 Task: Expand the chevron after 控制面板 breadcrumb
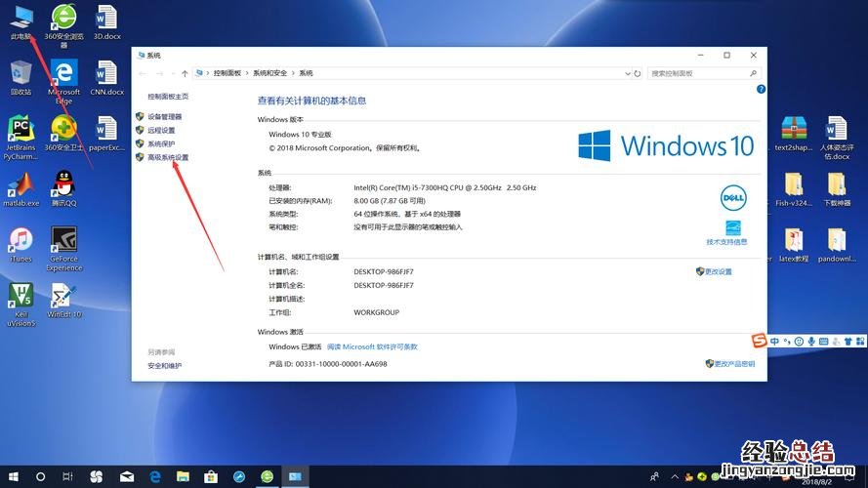(x=247, y=73)
